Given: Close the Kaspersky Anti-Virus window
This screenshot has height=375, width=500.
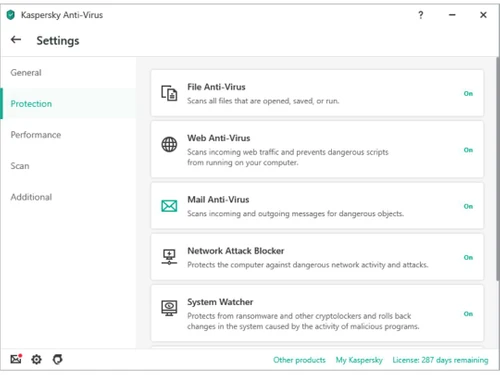Looking at the screenshot, I should click(483, 15).
